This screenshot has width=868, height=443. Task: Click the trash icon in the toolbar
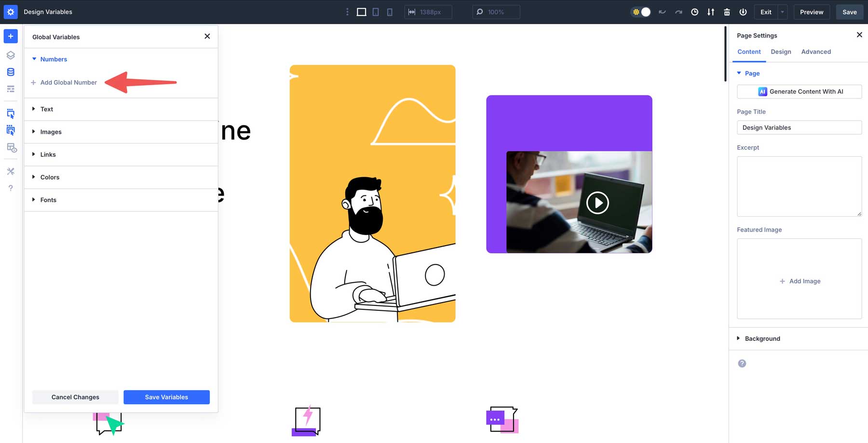(727, 12)
